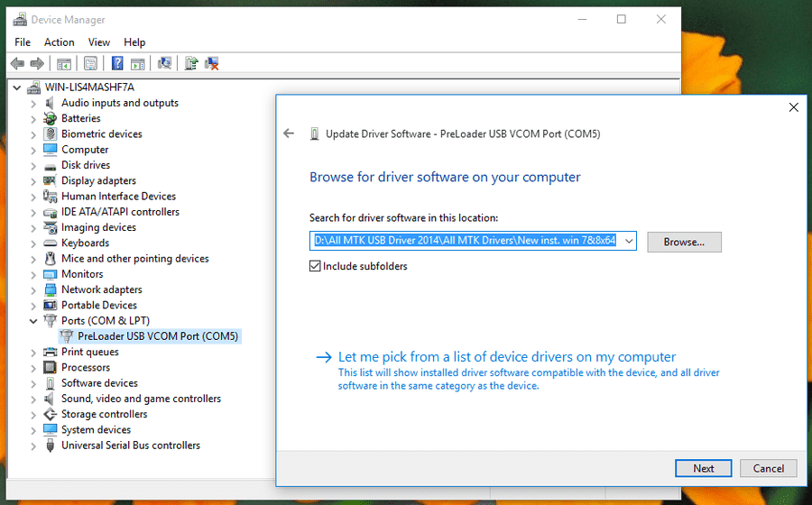Click the Back arrow toolbar icon
Viewport: 812px width, 505px height.
click(x=18, y=64)
